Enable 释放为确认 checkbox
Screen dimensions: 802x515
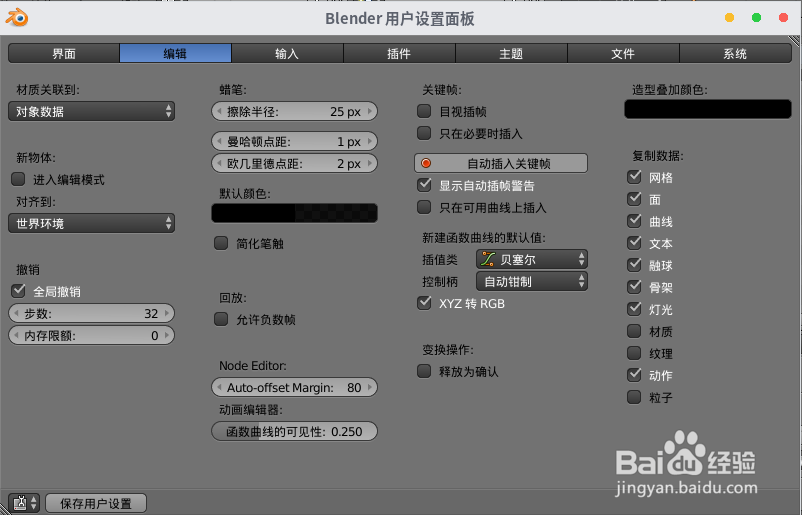click(x=424, y=371)
